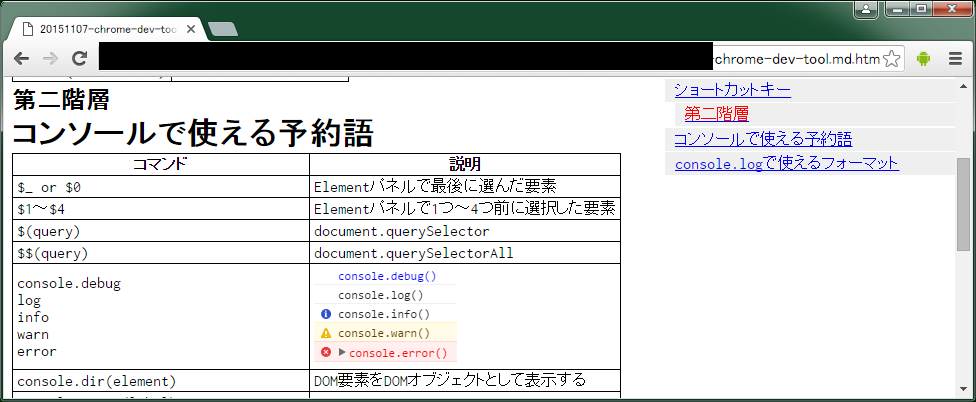Close the Chrome window
The image size is (976, 402).
pyautogui.click(x=952, y=9)
